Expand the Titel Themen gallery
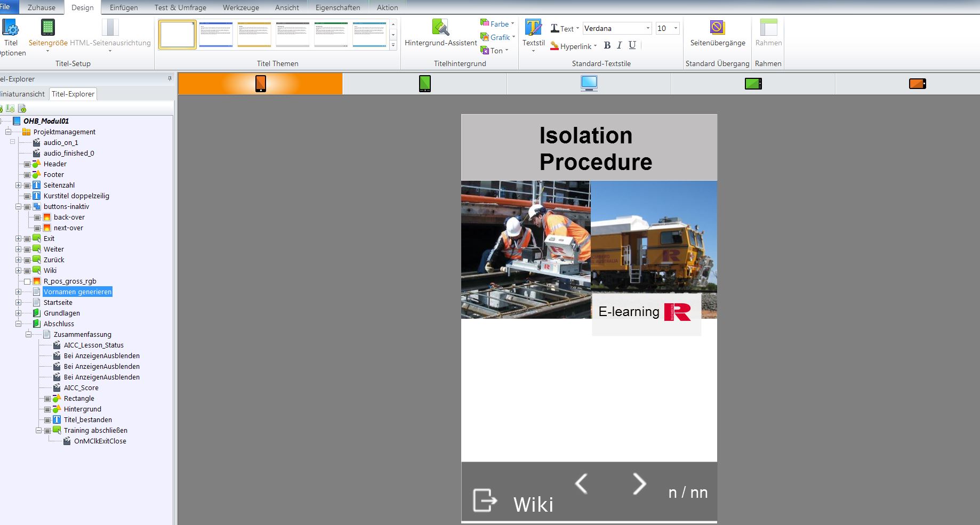Image resolution: width=980 pixels, height=525 pixels. [x=393, y=45]
